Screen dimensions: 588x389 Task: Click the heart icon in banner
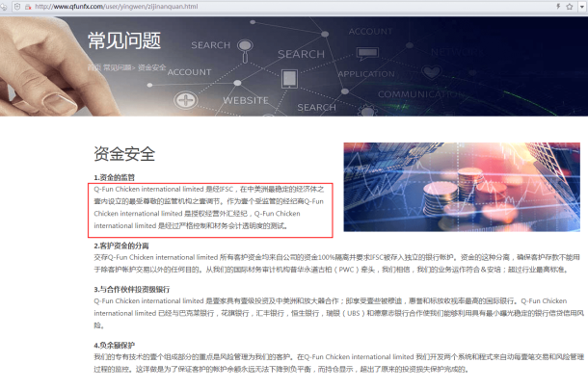tap(431, 71)
